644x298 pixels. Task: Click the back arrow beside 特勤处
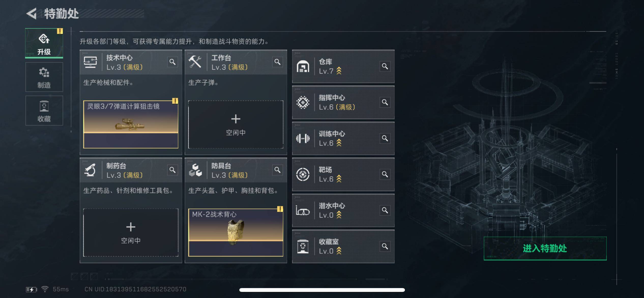[x=32, y=13]
